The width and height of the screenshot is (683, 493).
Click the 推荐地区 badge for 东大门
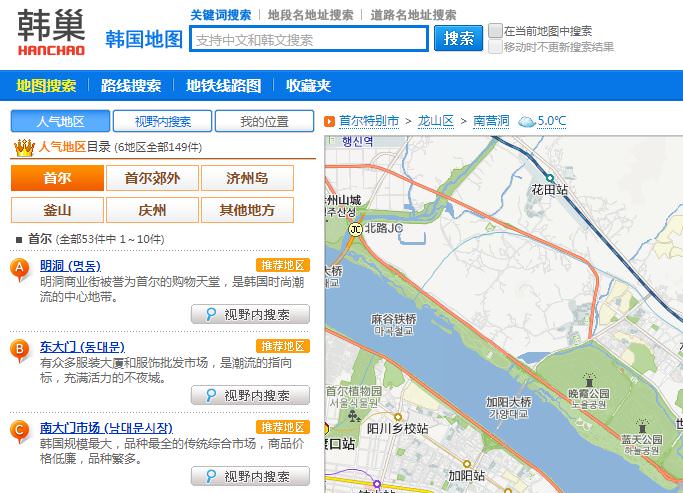pos(283,346)
